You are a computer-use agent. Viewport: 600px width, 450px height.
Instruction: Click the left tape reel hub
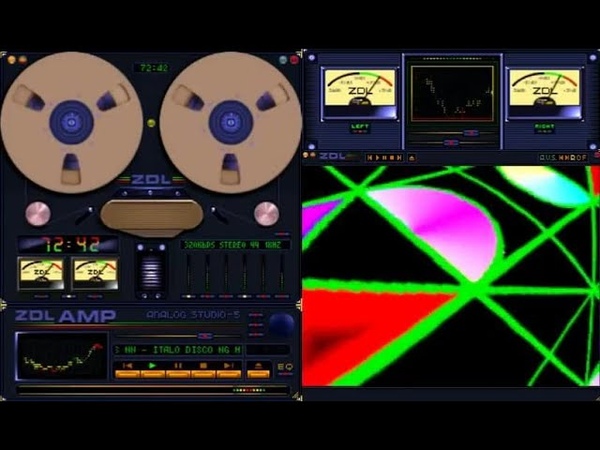click(x=71, y=122)
